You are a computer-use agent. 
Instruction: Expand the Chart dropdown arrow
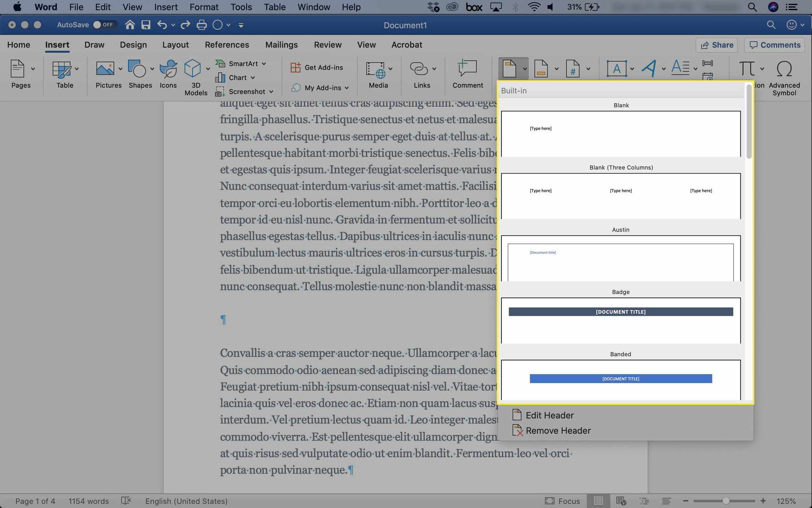251,77
